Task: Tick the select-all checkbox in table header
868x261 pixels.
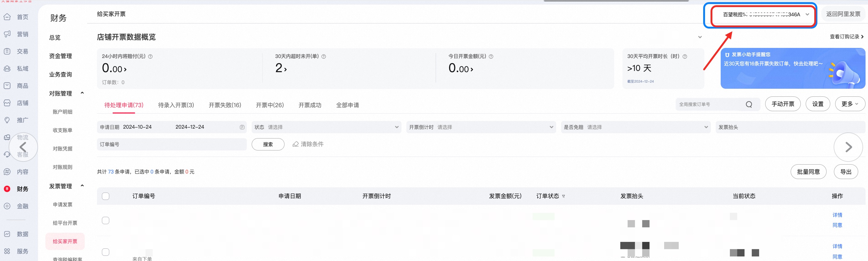Action: click(x=106, y=196)
